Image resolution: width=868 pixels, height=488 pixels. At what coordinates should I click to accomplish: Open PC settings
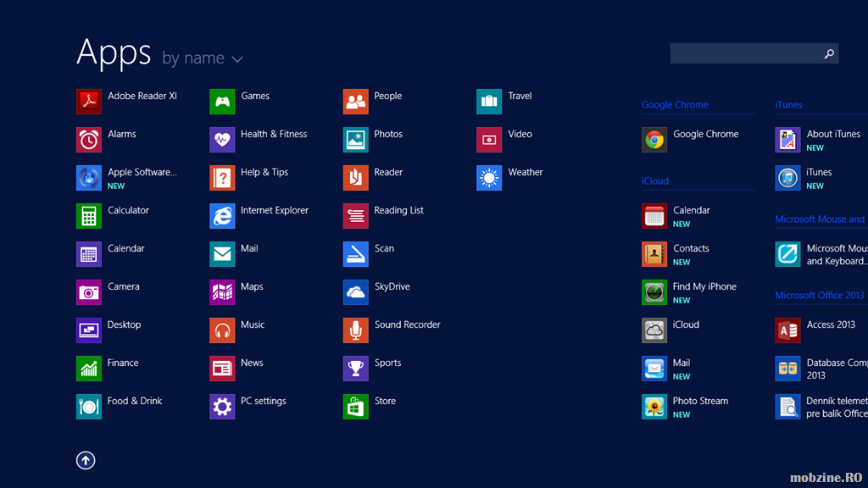[248, 407]
